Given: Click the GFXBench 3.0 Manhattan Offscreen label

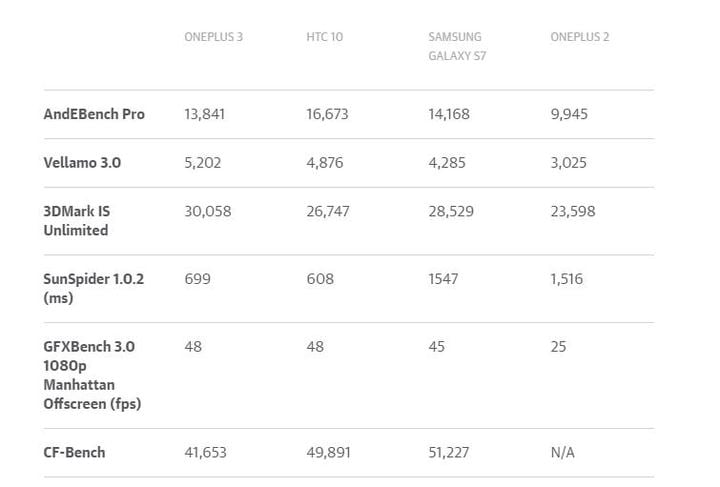Looking at the screenshot, I should (92, 375).
